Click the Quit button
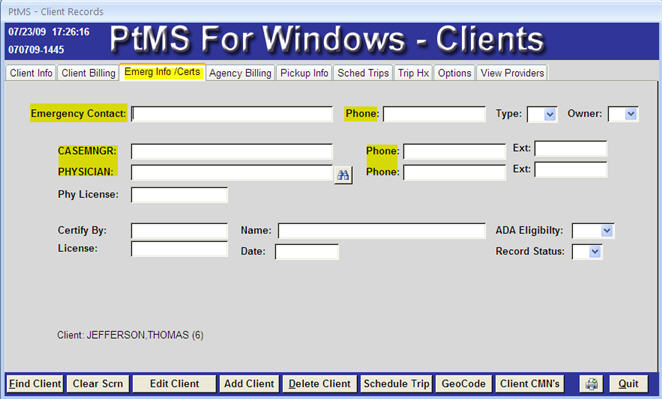This screenshot has width=662, height=399. point(628,383)
